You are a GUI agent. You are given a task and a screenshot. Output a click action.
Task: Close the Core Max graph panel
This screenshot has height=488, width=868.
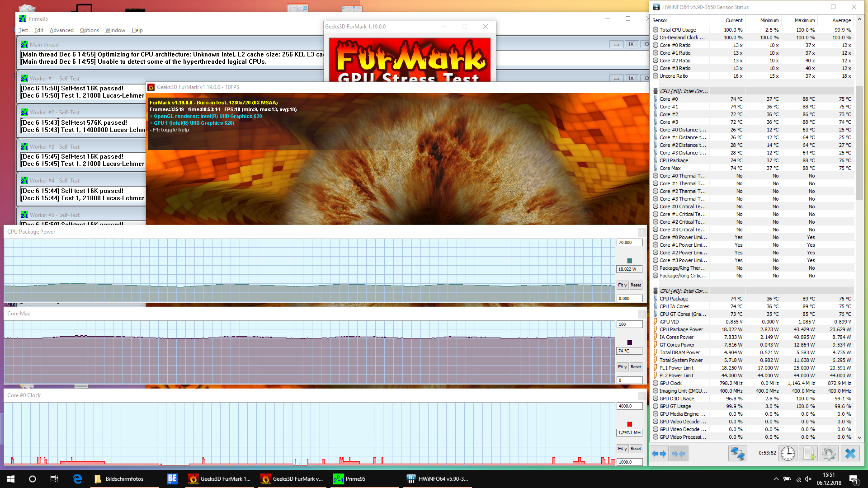tap(642, 314)
